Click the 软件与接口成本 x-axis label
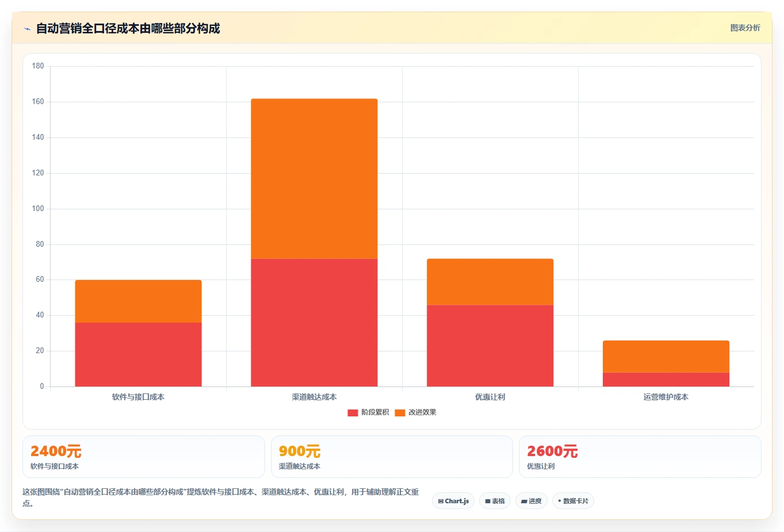 pos(138,397)
